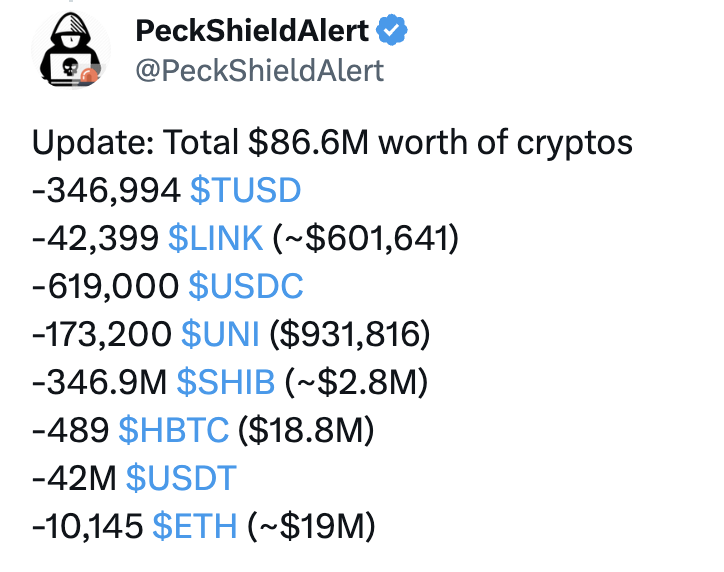The height and width of the screenshot is (572, 724).
Task: Open the $TUSD cashtag
Action: (246, 190)
